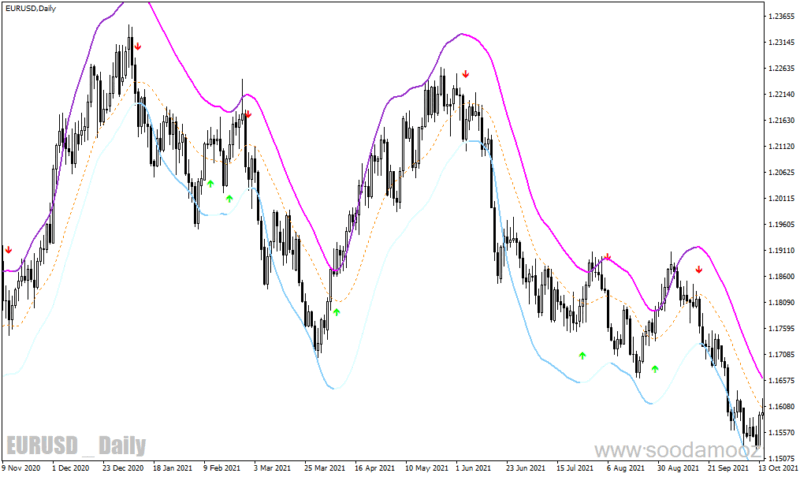Select the leftmost green up arrow in February 2021

click(x=211, y=184)
